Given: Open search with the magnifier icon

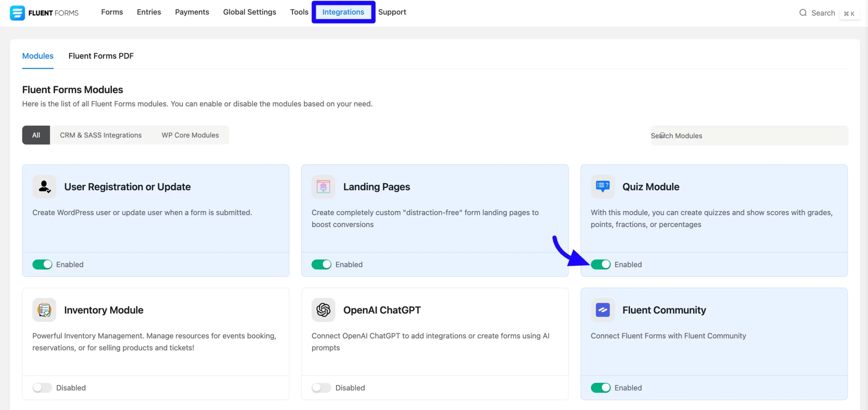Looking at the screenshot, I should pos(803,13).
